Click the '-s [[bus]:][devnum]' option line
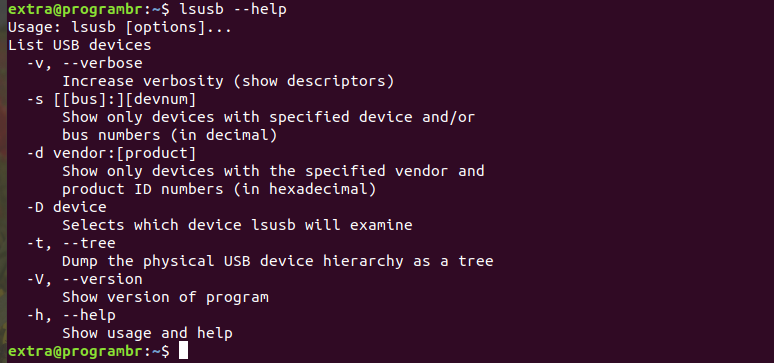The height and width of the screenshot is (363, 774). click(112, 99)
